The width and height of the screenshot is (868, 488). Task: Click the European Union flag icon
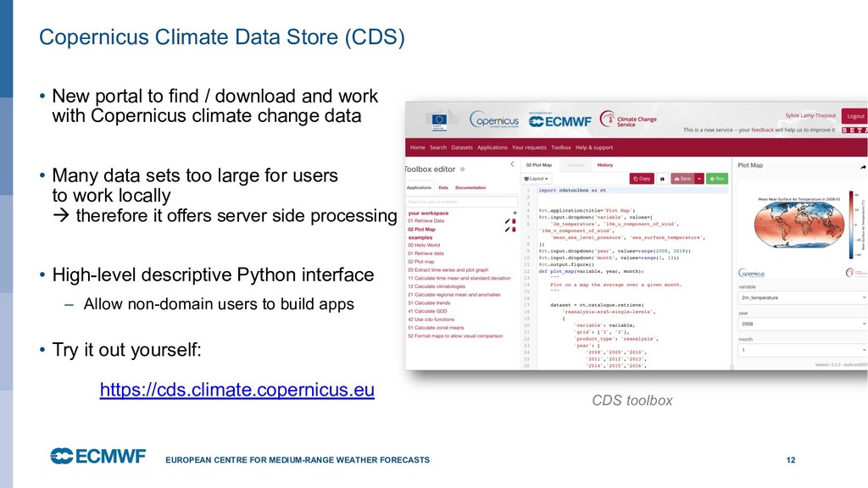pos(439,120)
